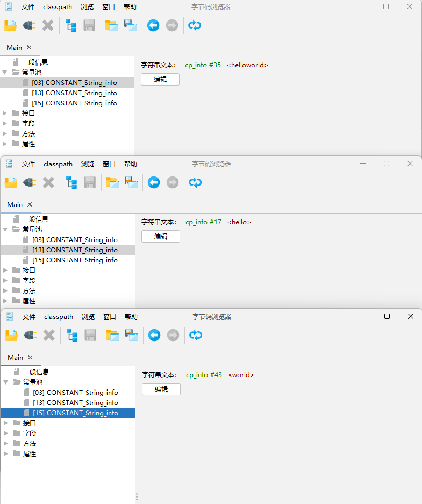Select [13] CONSTANT_String_info in bottom window
Image resolution: width=422 pixels, height=504 pixels.
click(x=75, y=403)
